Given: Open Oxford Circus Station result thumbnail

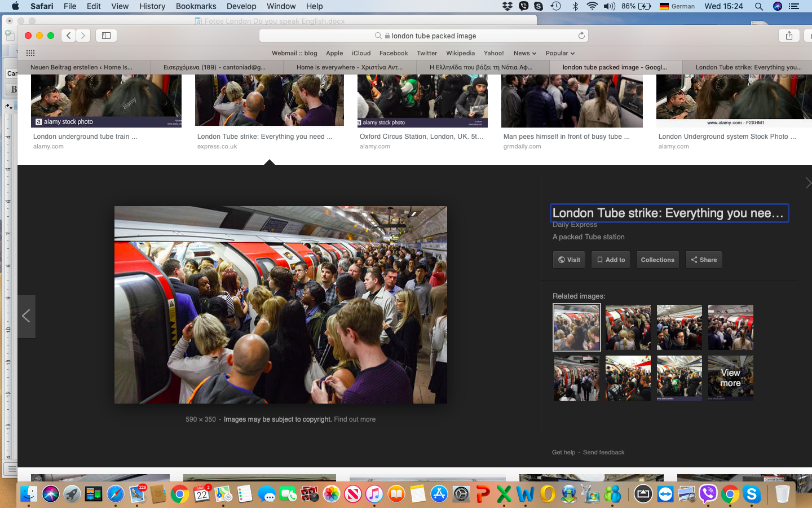Looking at the screenshot, I should [x=422, y=101].
